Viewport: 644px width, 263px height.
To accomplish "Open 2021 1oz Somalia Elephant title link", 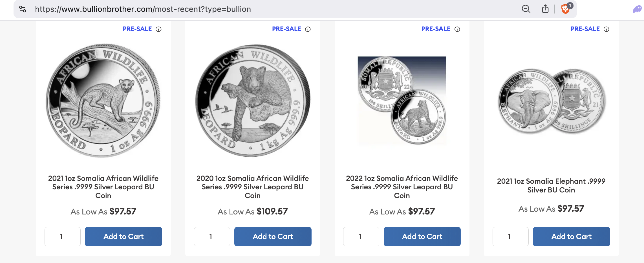I will (551, 185).
